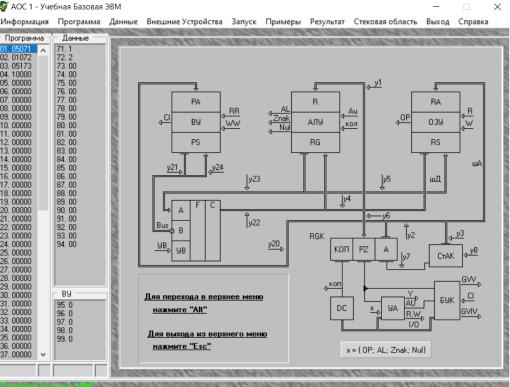The image size is (510, 387).
Task: Click the RS register block
Action: (x=436, y=142)
